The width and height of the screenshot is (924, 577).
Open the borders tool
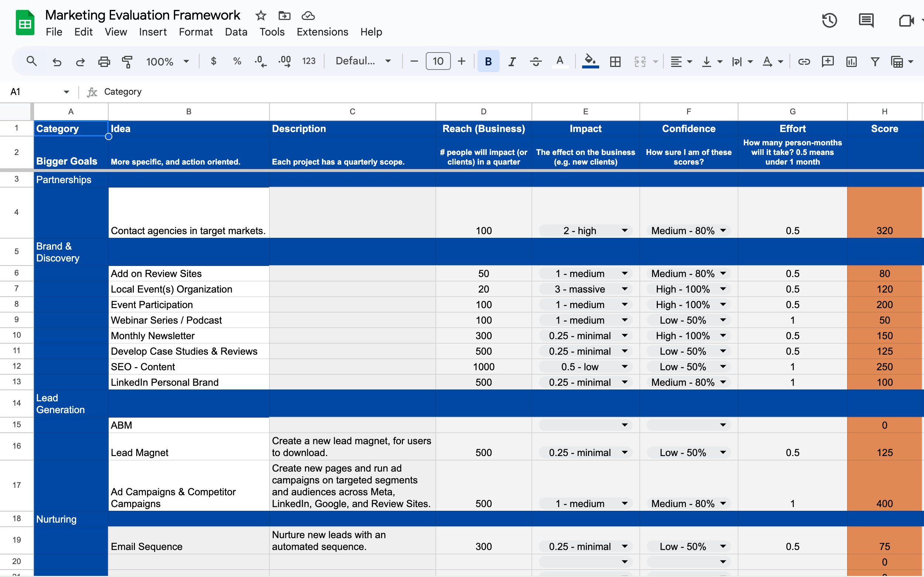[615, 61]
